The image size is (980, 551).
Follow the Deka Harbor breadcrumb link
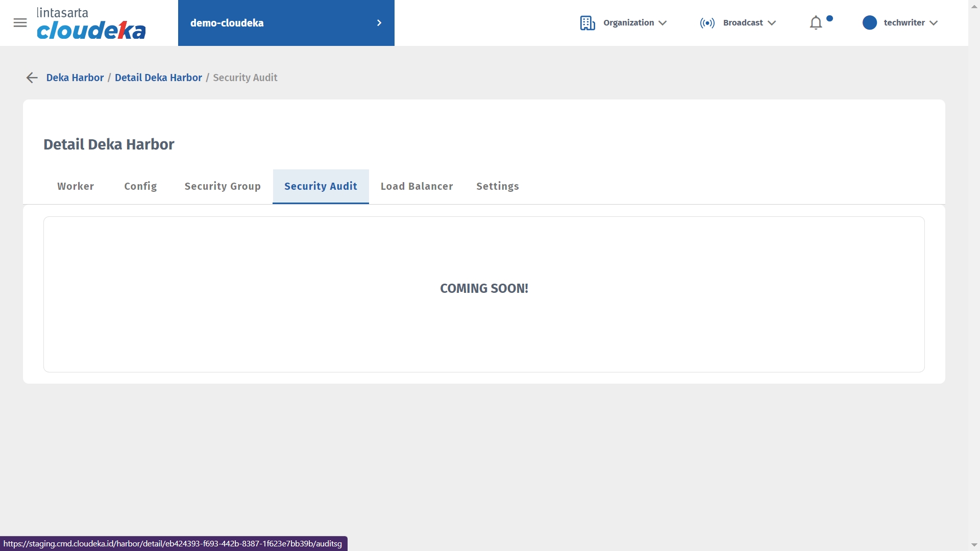tap(75, 78)
